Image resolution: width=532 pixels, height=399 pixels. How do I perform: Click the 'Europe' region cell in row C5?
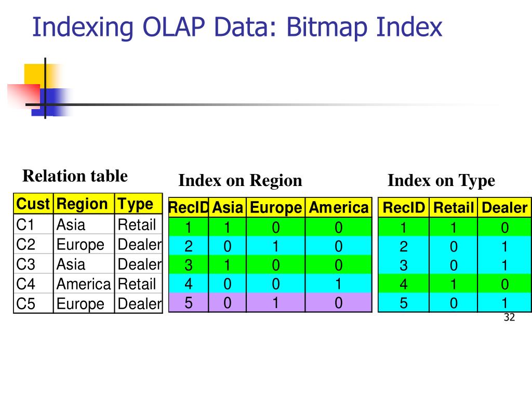click(x=84, y=303)
